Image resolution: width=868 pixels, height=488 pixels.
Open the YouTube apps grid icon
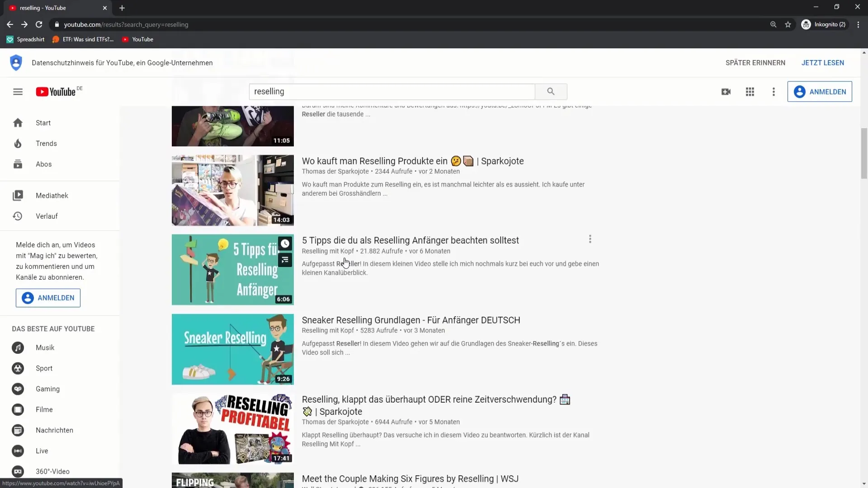750,92
